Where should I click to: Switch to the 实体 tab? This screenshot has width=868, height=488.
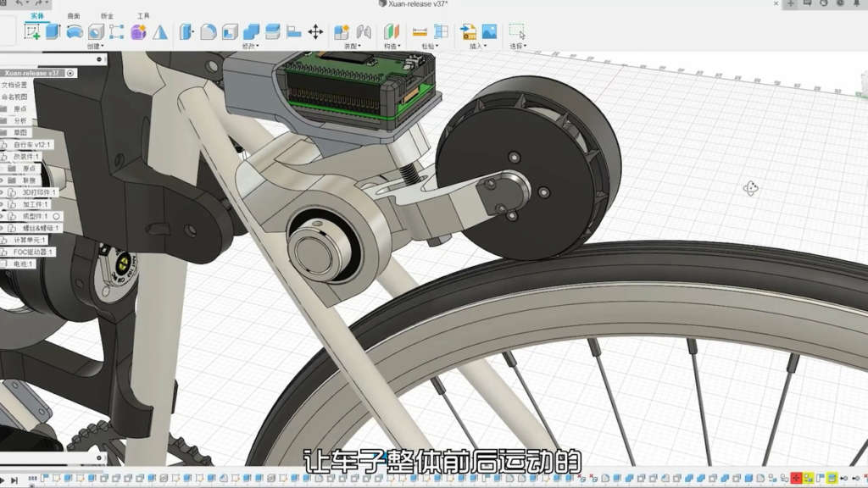pyautogui.click(x=37, y=15)
